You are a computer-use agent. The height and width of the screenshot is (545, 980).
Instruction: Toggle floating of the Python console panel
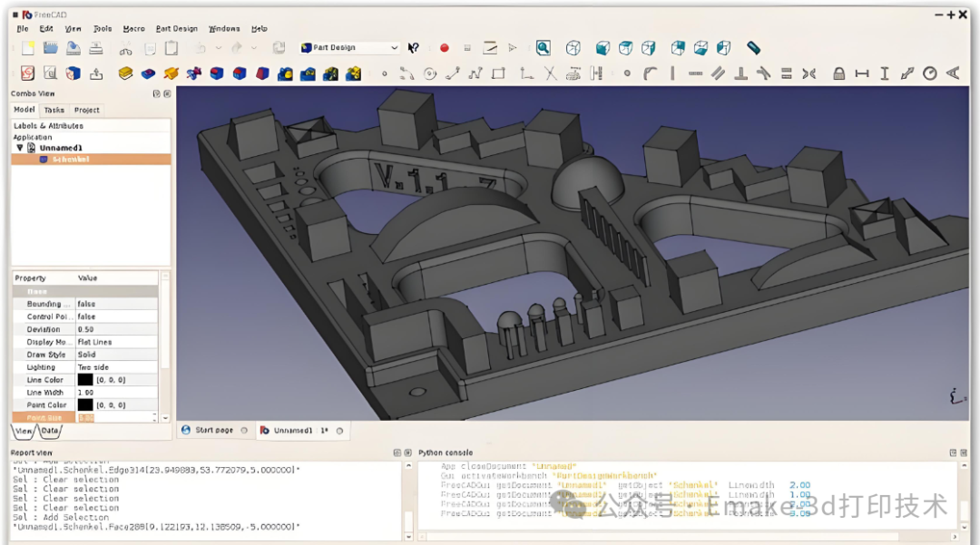click(953, 453)
